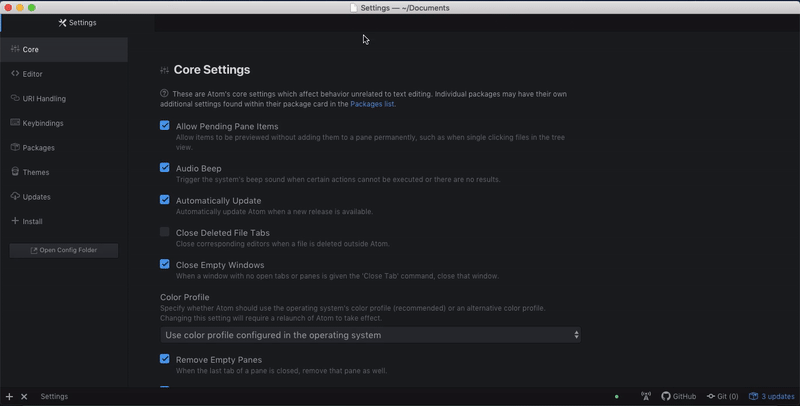Open the Themes section
Viewport: 800px width, 406px height.
point(64,172)
